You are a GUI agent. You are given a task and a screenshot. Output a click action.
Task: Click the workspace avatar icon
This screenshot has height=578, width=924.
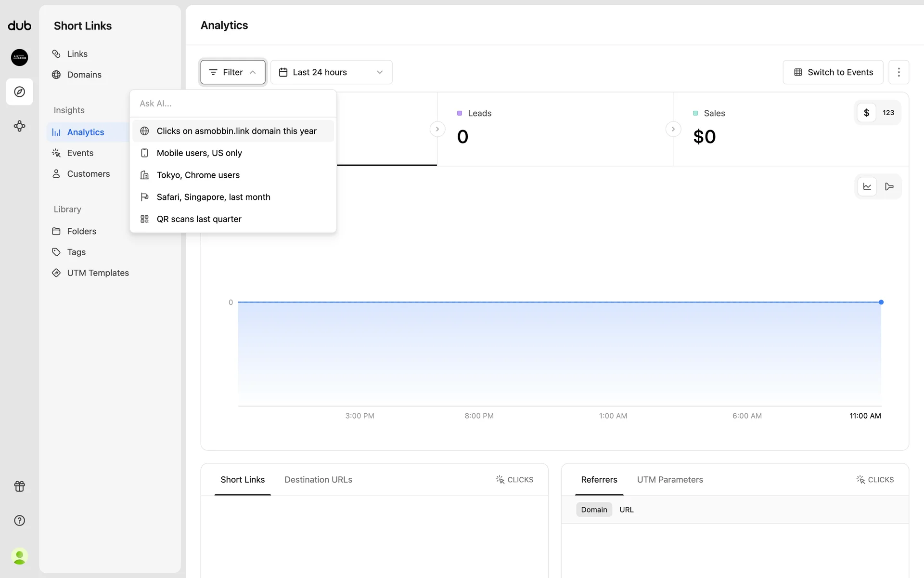point(20,57)
